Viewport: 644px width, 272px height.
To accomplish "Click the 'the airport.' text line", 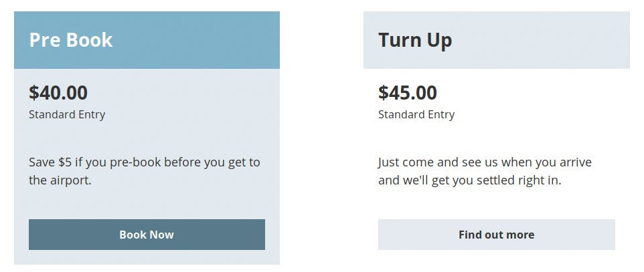I will click(60, 180).
